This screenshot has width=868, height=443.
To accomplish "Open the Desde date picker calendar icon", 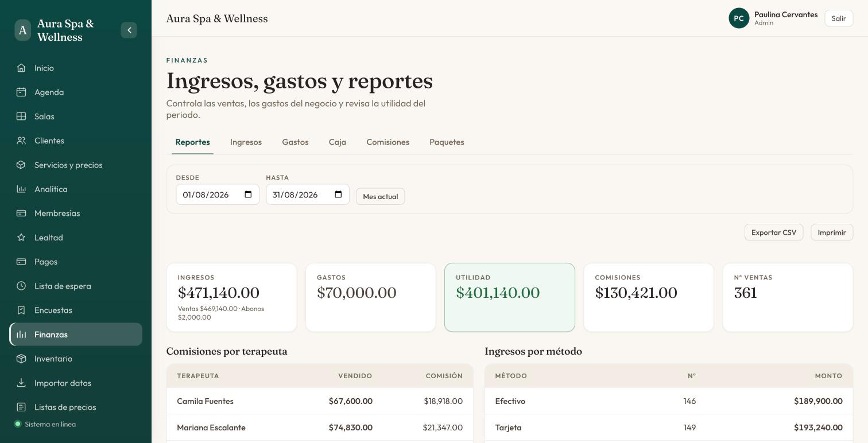I will (x=248, y=195).
